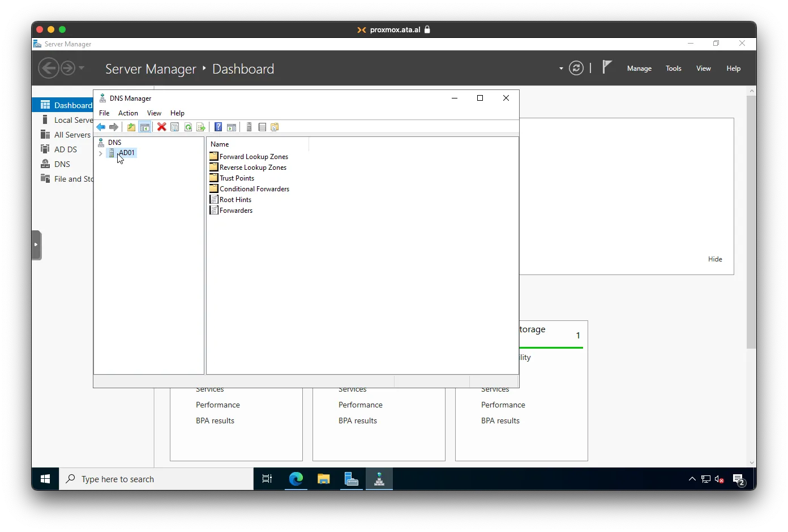Click the green Refresh toolbar icon

coord(188,127)
